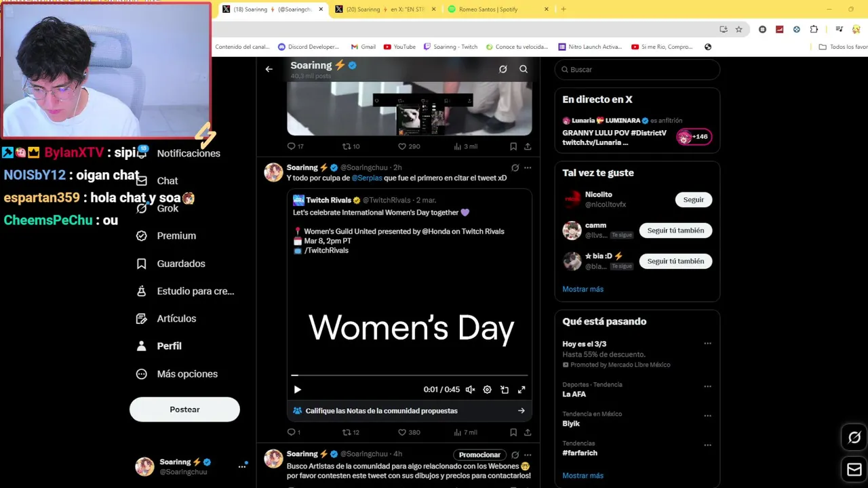Switch to the (20) Soarinng X tab

pos(385,9)
